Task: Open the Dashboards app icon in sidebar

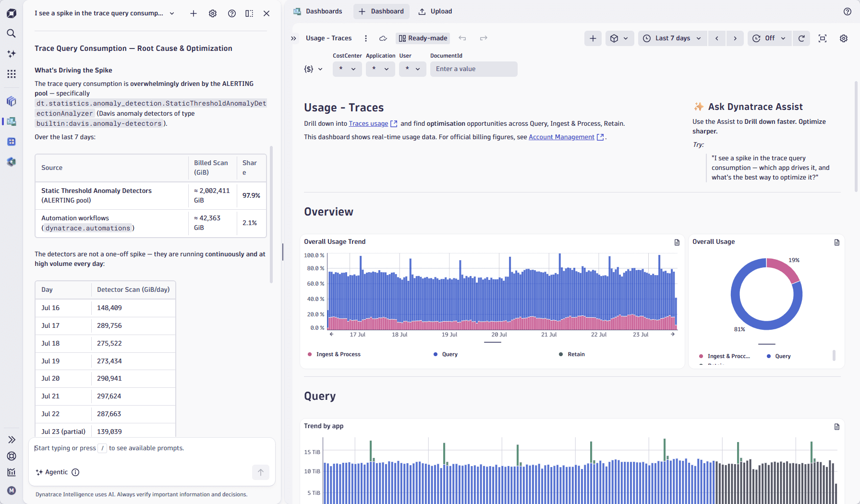Action: (12, 121)
